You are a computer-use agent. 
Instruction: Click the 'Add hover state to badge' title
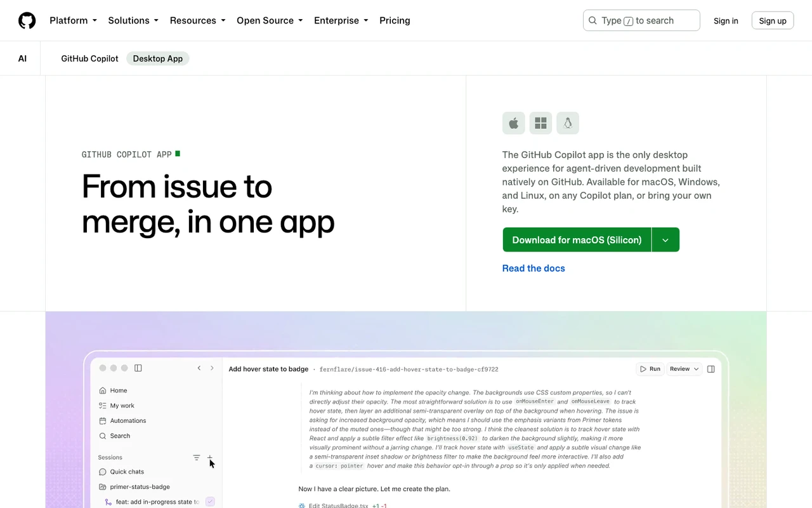pyautogui.click(x=268, y=369)
